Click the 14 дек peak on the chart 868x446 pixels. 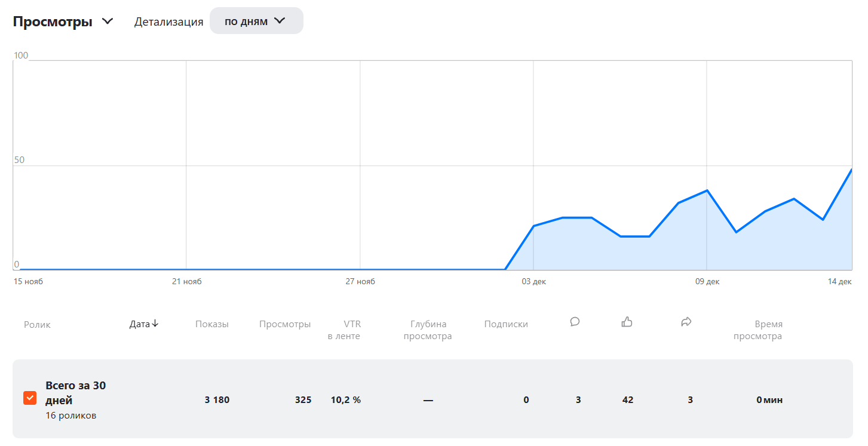coord(851,170)
